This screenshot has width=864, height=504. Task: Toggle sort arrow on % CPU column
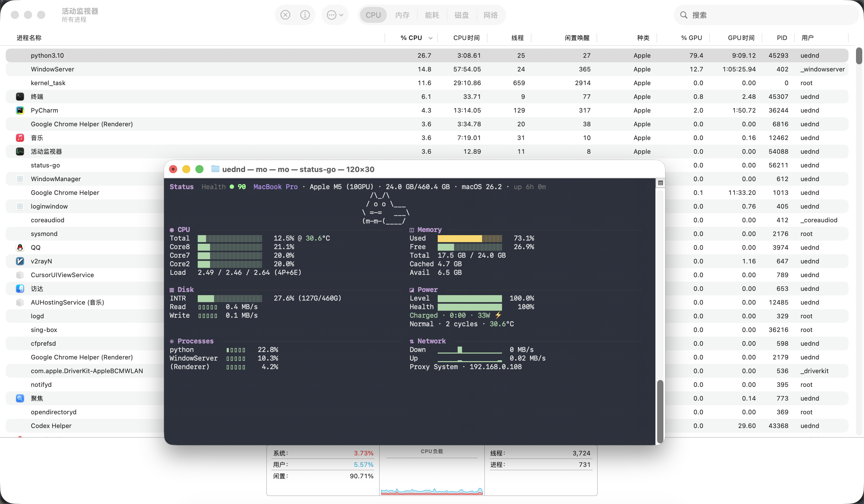pos(431,38)
